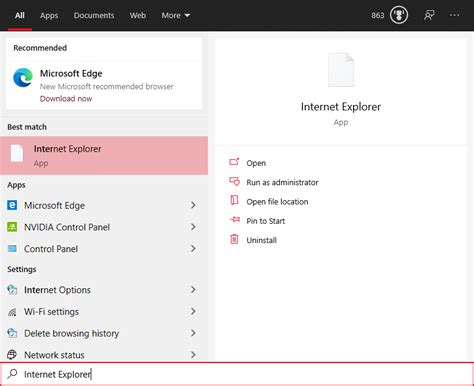Click the Microsoft Edge logo in Recommended

tap(23, 77)
